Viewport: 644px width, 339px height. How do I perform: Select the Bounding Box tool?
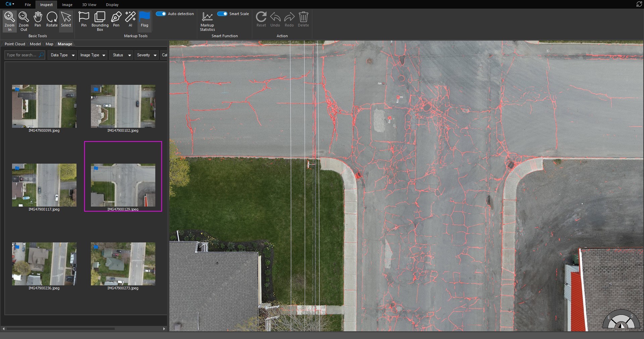(100, 21)
